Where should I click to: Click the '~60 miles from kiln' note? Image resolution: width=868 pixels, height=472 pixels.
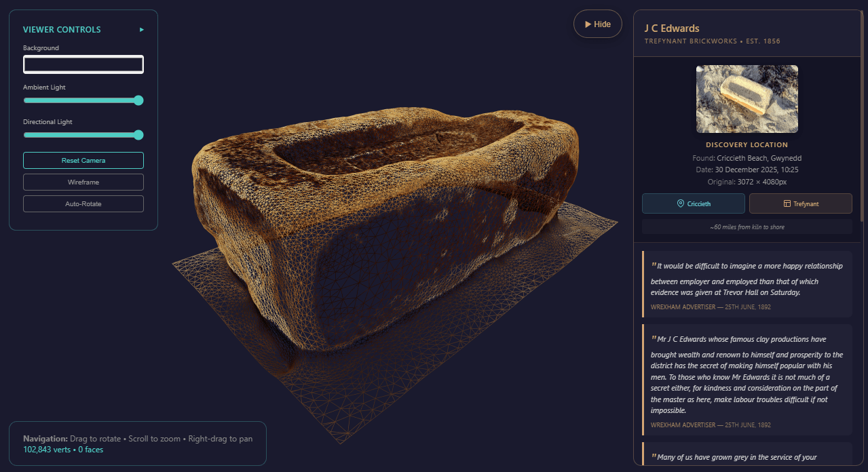pyautogui.click(x=747, y=227)
